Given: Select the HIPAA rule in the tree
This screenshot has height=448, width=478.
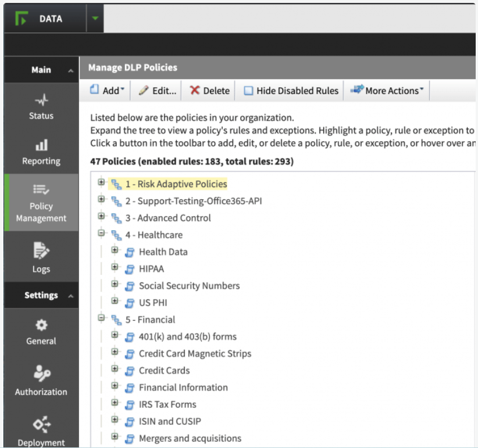Looking at the screenshot, I should tap(151, 269).
